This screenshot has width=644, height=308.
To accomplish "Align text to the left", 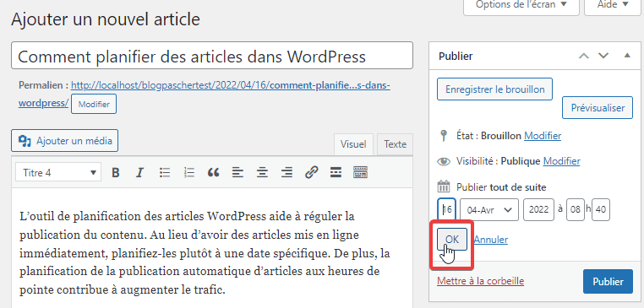I will pos(237,173).
